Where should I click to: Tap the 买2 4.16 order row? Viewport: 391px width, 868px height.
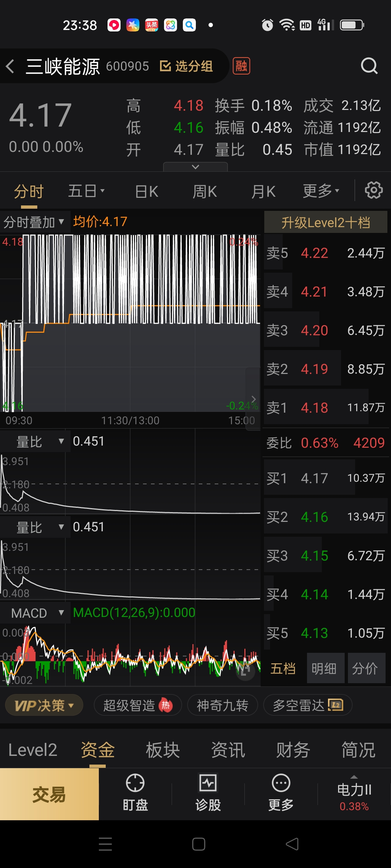point(326,516)
